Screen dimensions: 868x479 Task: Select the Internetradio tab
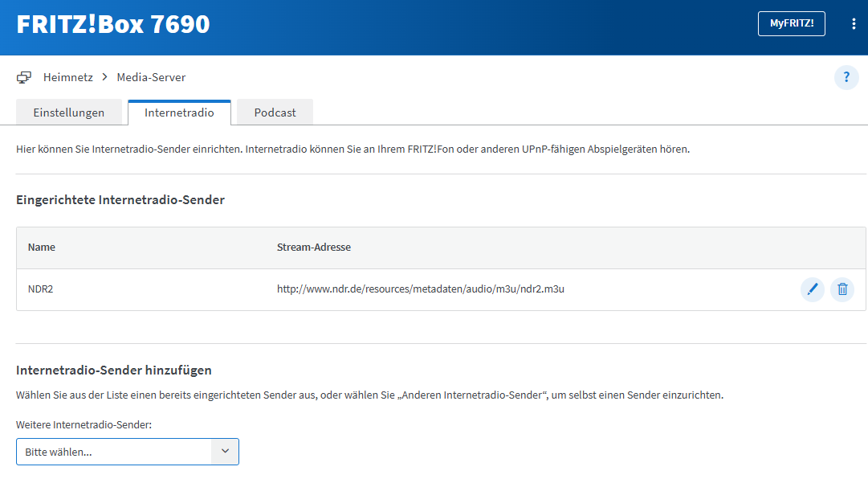(179, 113)
